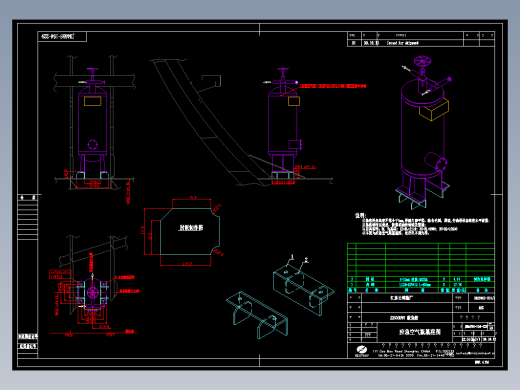The width and height of the screenshot is (520, 390).
Task: Select the orange nameplate rectangle in the front view
Action: pos(92,101)
